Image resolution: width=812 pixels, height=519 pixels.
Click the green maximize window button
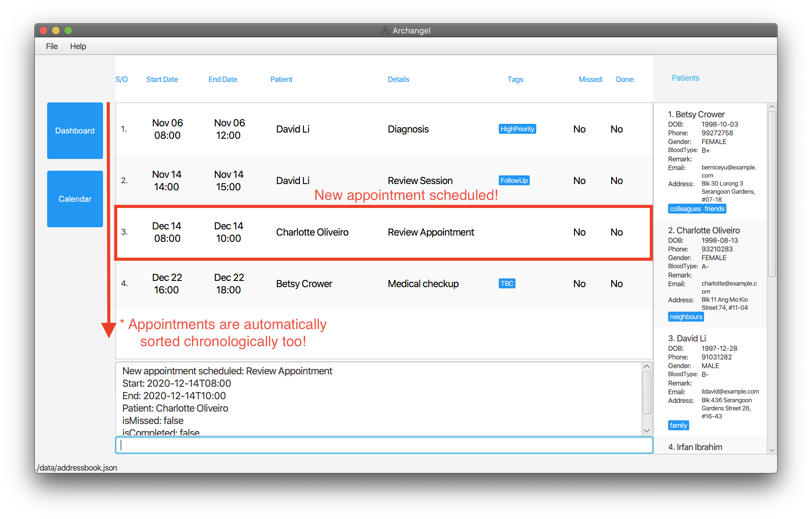68,30
